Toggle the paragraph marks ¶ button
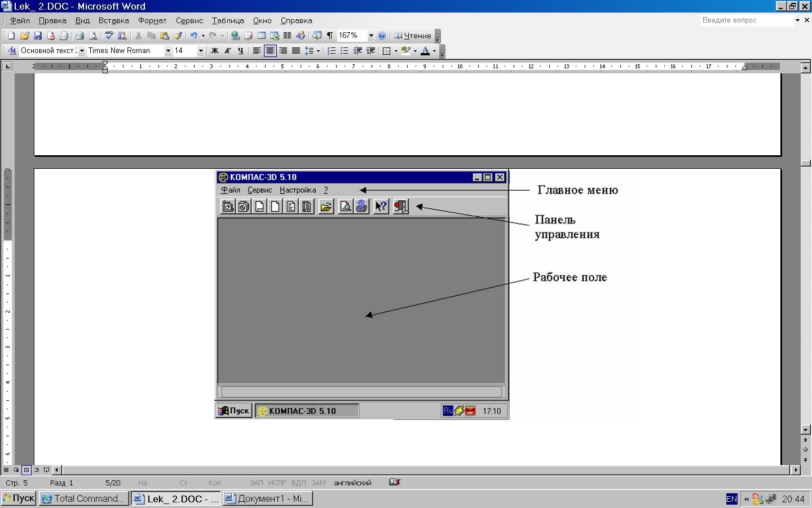812x508 pixels. click(x=330, y=36)
